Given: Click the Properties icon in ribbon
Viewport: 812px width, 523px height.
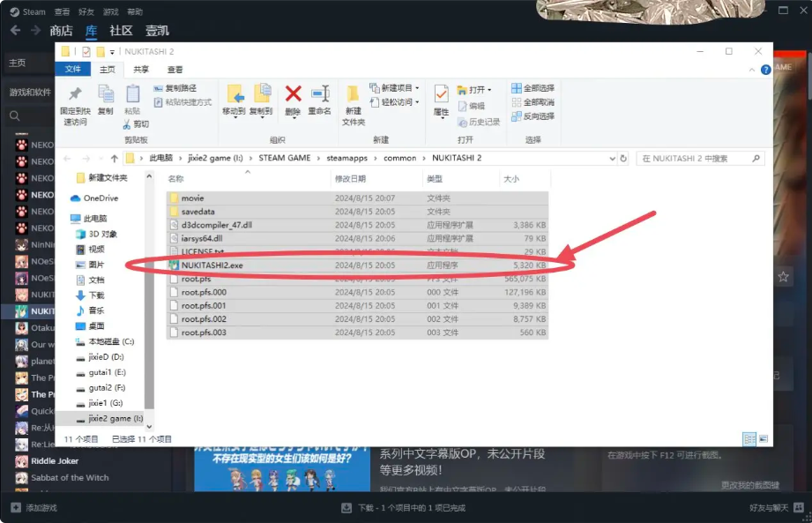Looking at the screenshot, I should [442, 96].
